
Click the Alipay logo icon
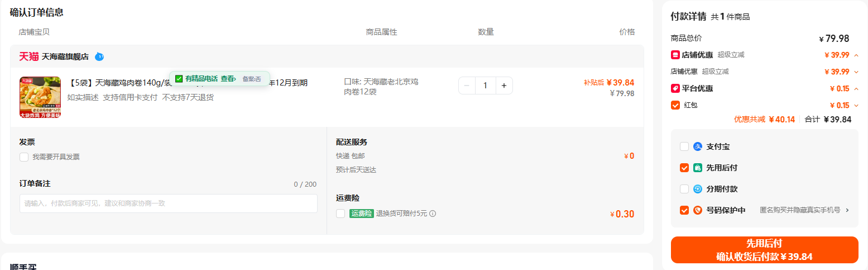pos(697,146)
